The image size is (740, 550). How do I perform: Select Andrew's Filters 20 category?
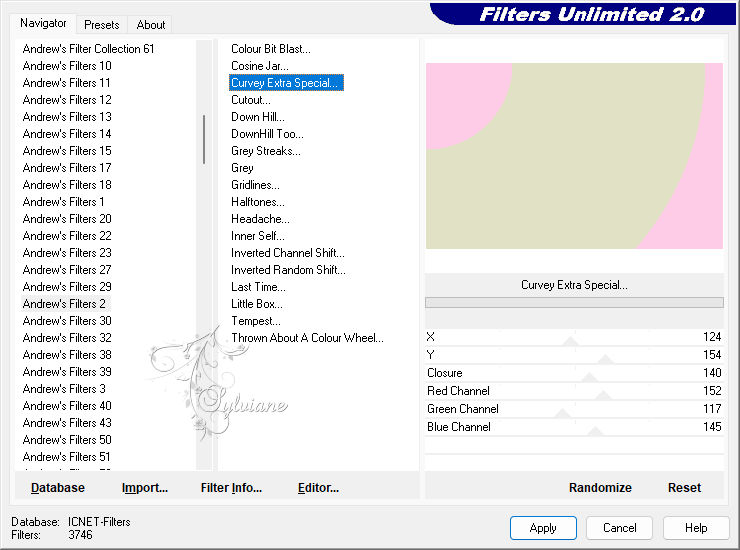[67, 219]
